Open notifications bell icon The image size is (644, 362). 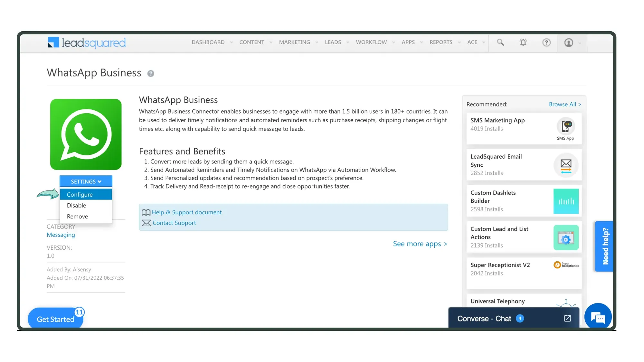[x=523, y=42]
